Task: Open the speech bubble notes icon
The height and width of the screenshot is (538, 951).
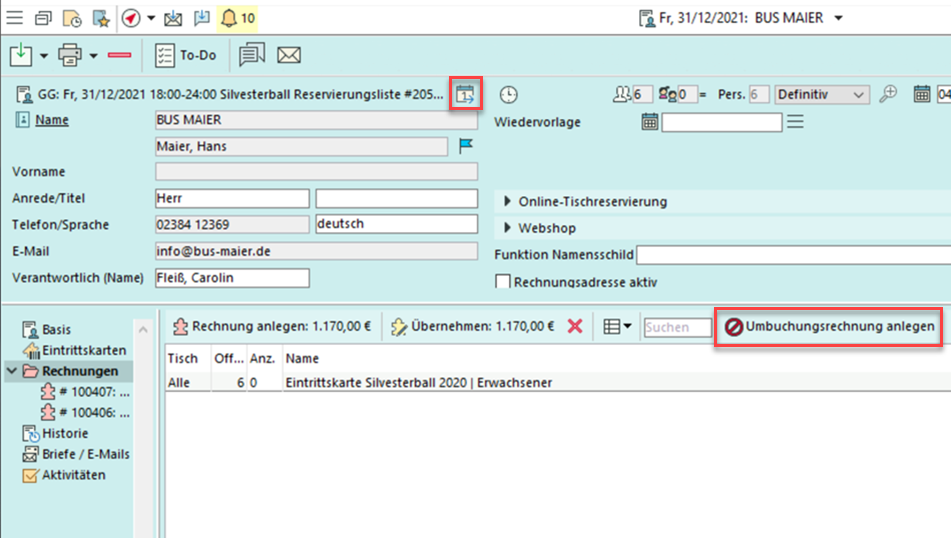Action: (x=252, y=55)
